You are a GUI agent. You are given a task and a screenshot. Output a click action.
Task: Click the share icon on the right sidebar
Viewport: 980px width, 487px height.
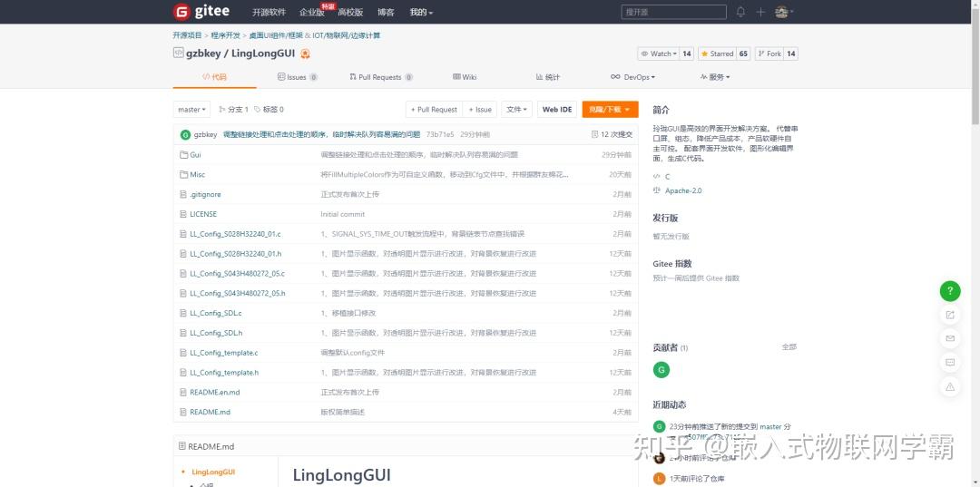pos(950,315)
